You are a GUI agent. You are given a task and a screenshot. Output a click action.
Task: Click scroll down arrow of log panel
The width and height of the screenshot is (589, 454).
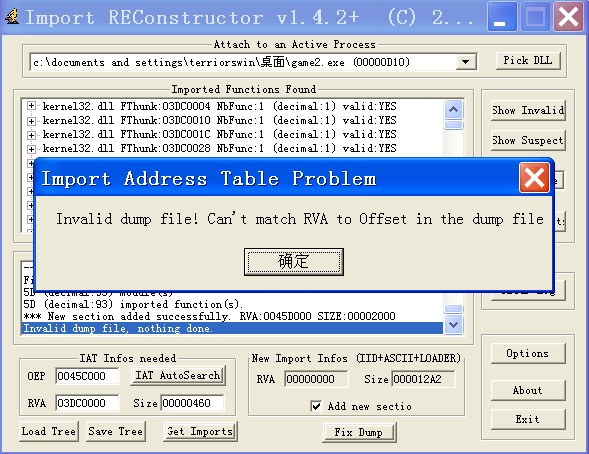[453, 324]
